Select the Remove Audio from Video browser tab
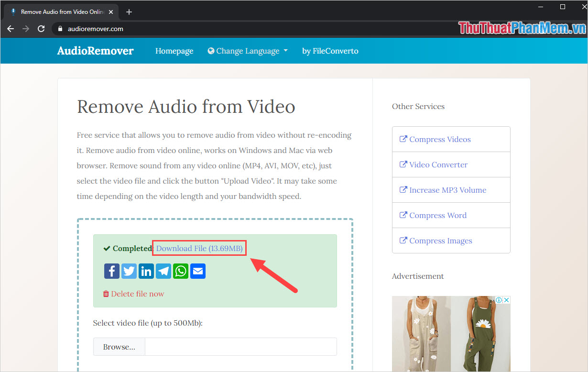 click(57, 11)
